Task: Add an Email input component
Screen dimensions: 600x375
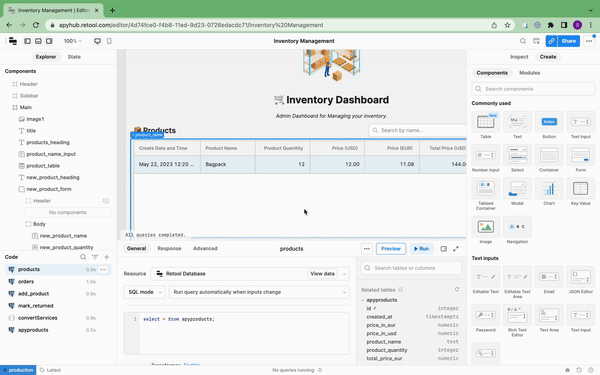Action: click(x=549, y=280)
